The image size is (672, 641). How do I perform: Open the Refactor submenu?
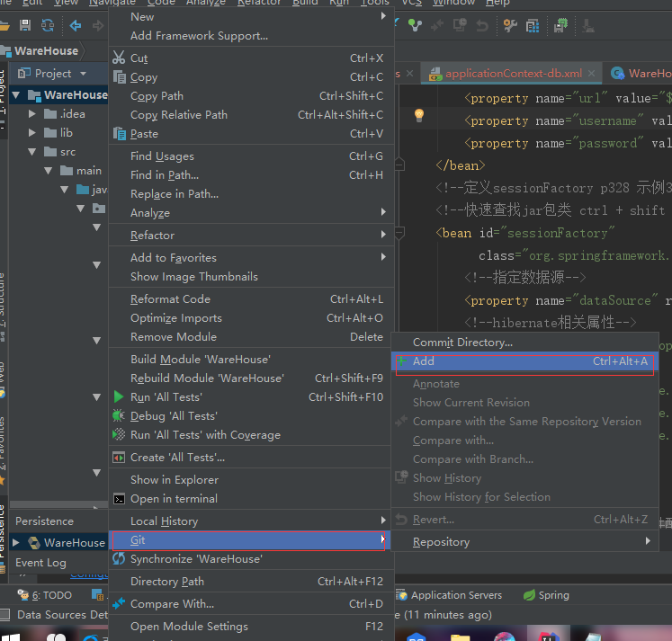pyautogui.click(x=251, y=235)
